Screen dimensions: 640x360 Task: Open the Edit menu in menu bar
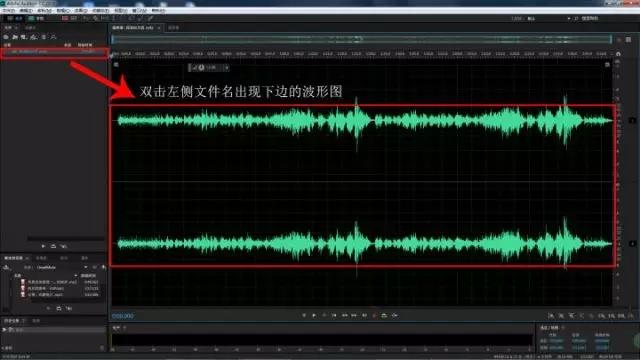(x=26, y=11)
